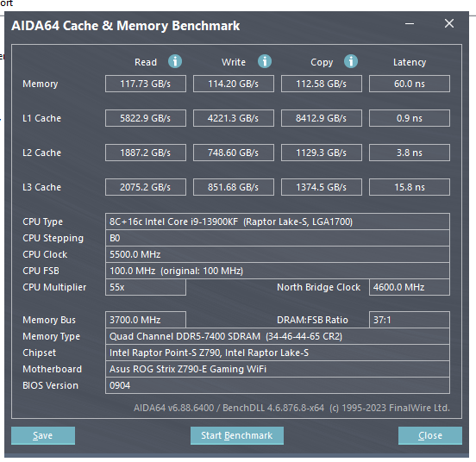Click the Write column header
Viewport: 476px width, 462px height.
click(x=234, y=62)
